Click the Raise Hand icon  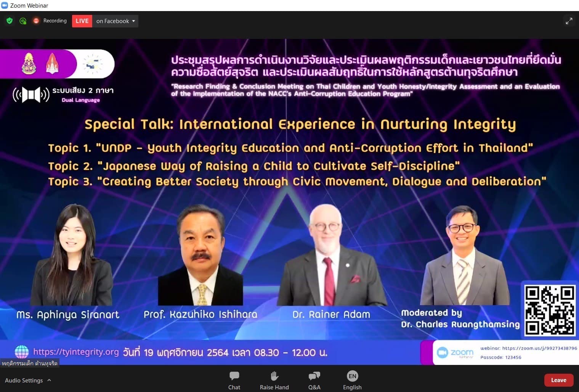[274, 376]
